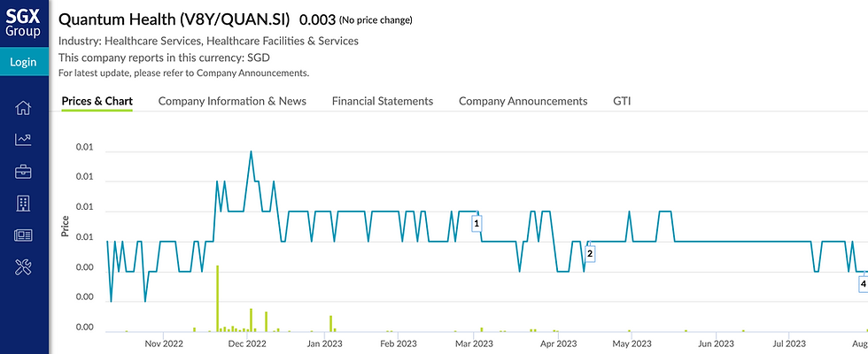Click the tallest green volume bar

click(218, 298)
